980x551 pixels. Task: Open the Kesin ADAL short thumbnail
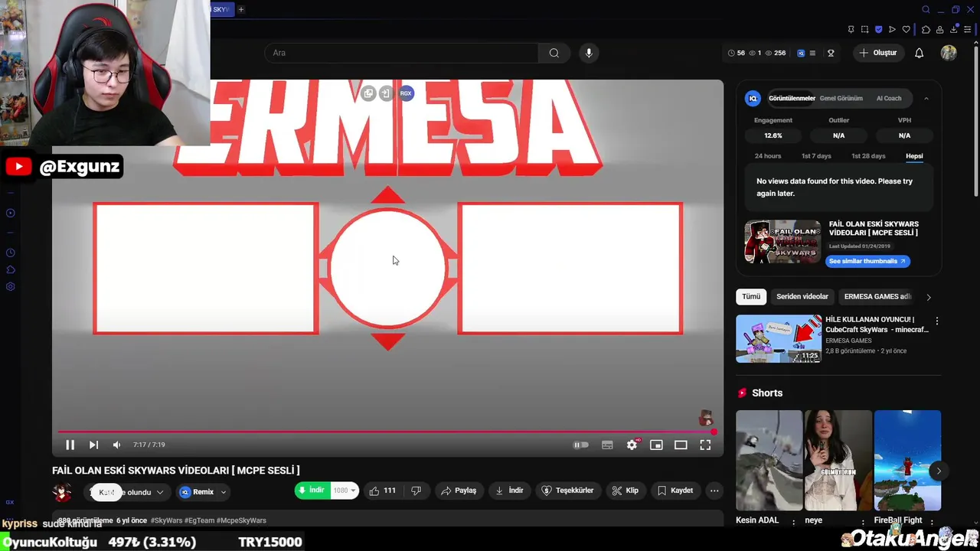769,460
